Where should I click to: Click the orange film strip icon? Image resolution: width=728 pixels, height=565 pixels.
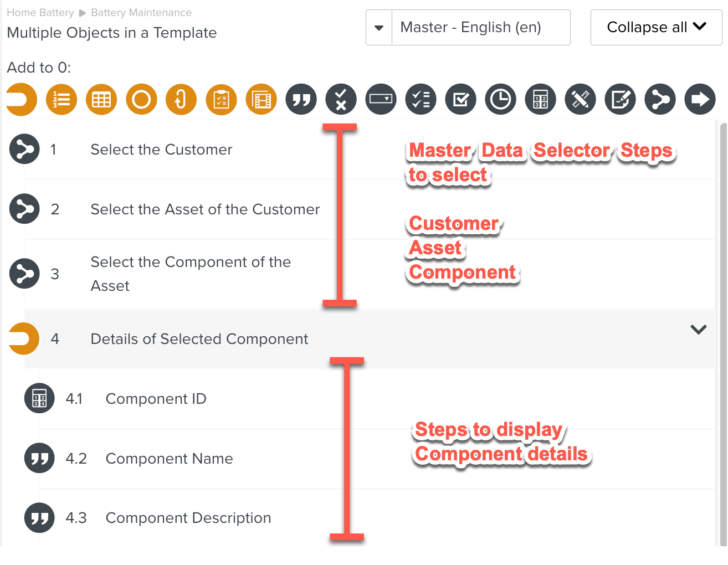pos(261,100)
